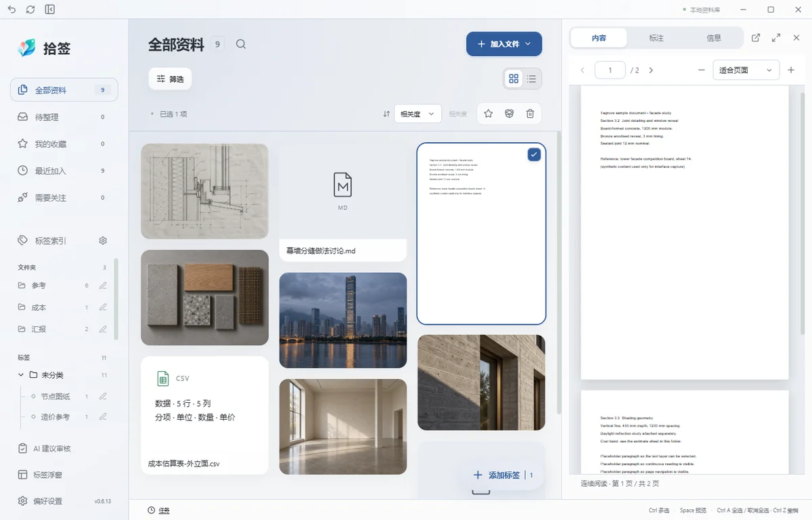Click the 添加标签 button
Viewport: 812px width, 520px height.
pyautogui.click(x=503, y=475)
